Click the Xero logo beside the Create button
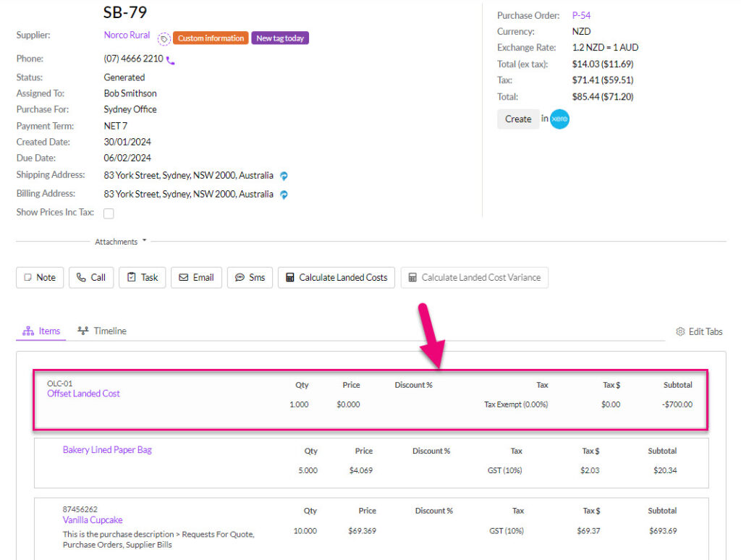 559,119
